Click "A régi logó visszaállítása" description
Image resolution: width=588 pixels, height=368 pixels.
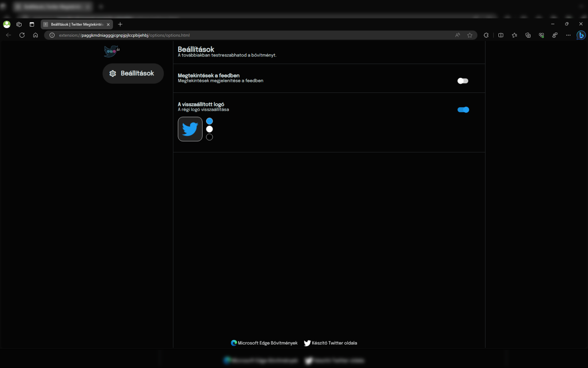[x=204, y=109]
